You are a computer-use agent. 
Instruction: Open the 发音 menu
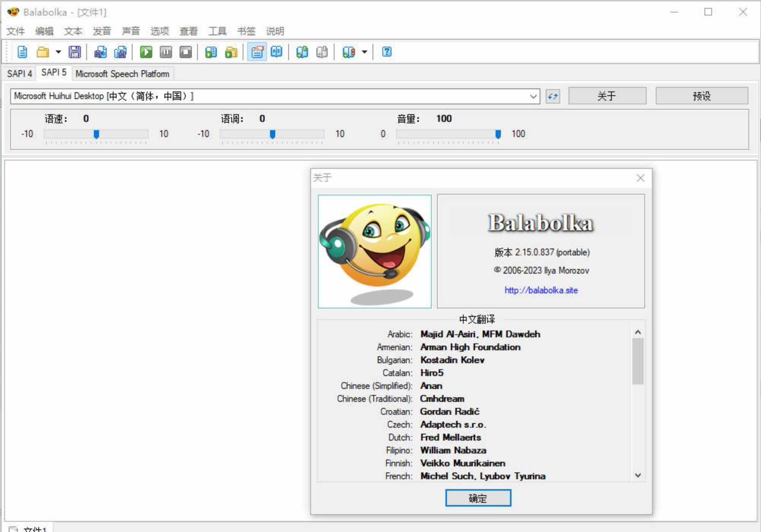[102, 31]
